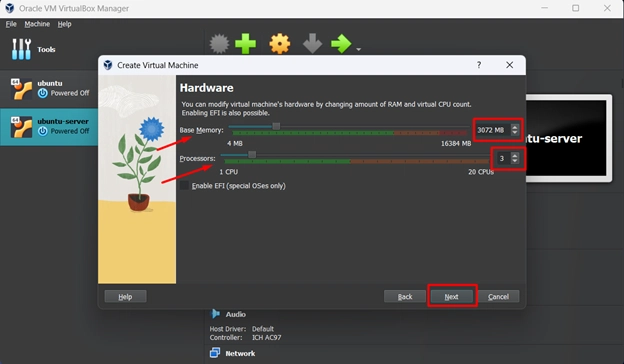
Task: Maximize the VirtualBox Manager window
Action: [575, 8]
